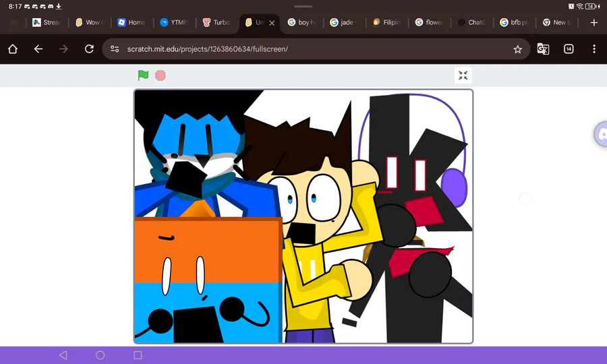
Task: Switch to the Stream tab
Action: click(x=47, y=22)
